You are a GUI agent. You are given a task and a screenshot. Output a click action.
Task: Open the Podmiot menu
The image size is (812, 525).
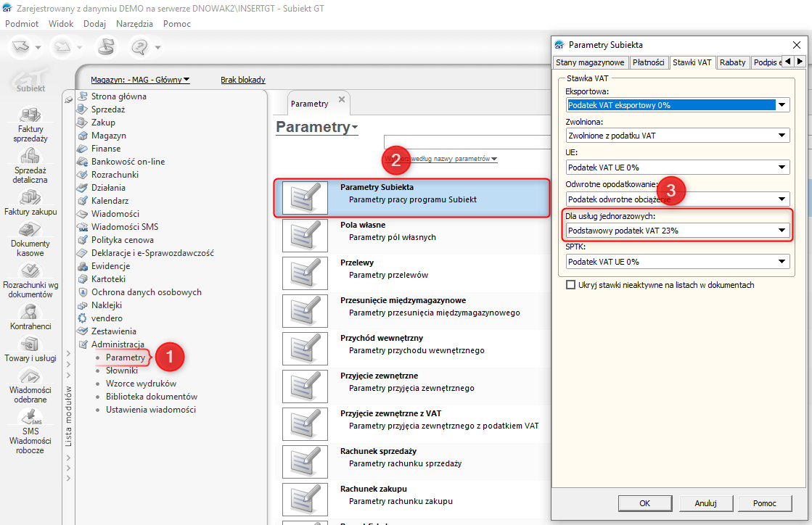22,24
